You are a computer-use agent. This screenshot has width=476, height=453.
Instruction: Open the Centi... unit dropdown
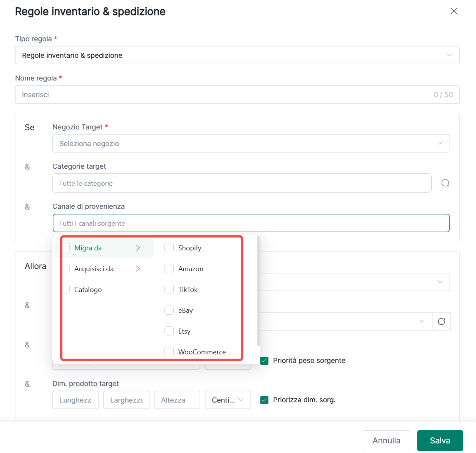tap(228, 400)
